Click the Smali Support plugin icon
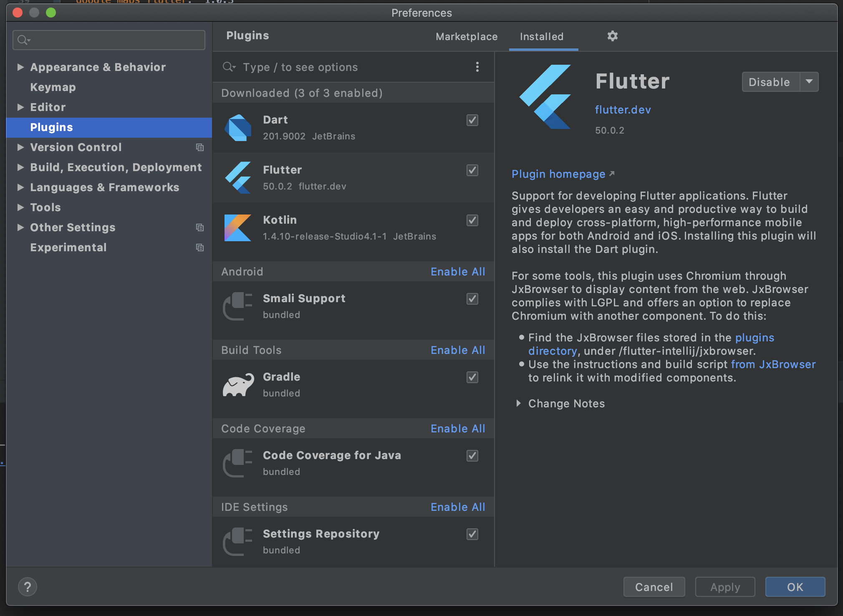843x616 pixels. [x=238, y=306]
